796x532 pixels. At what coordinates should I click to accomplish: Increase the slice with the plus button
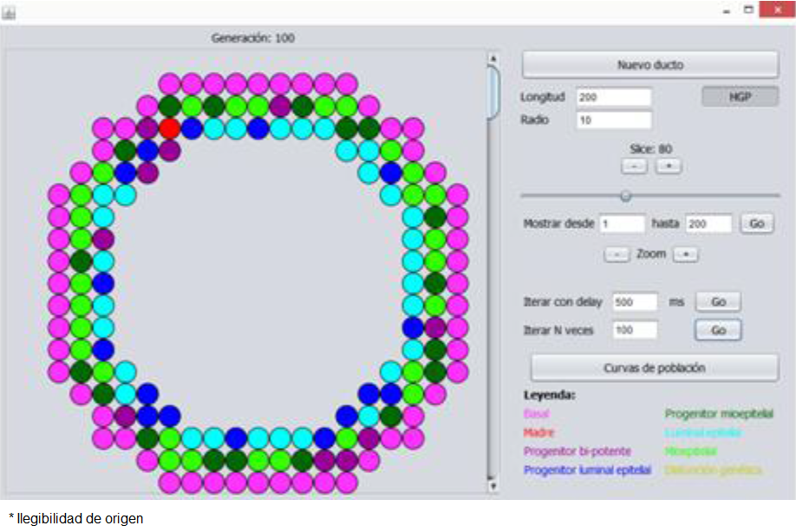(668, 166)
